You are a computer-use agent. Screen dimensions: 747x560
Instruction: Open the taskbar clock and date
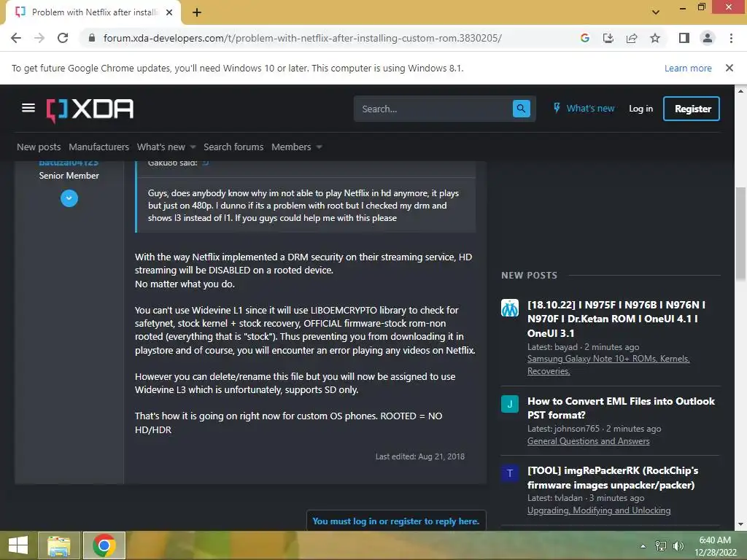click(715, 546)
